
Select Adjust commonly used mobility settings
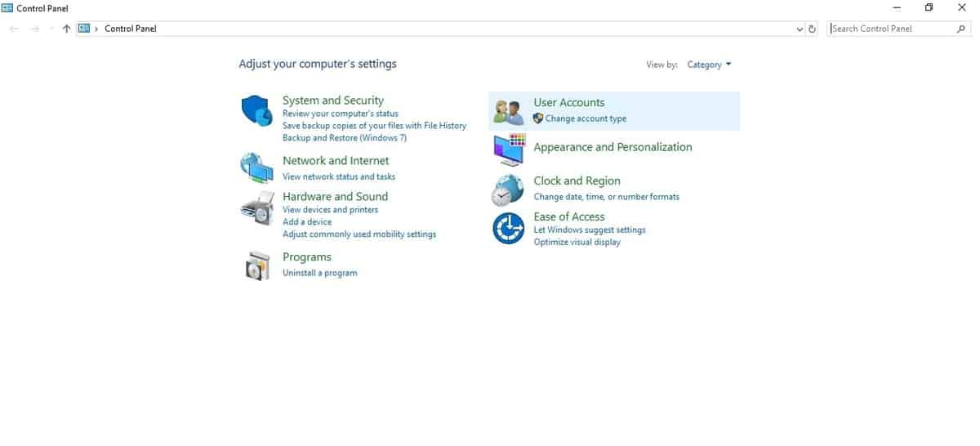coord(359,234)
